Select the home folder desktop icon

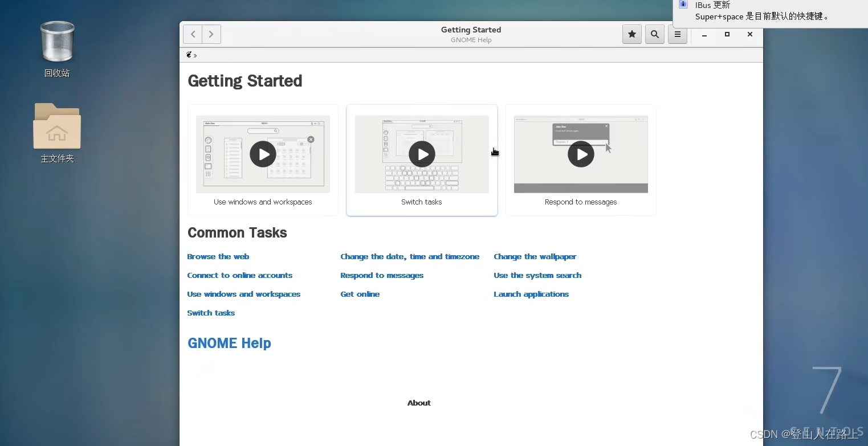57,126
